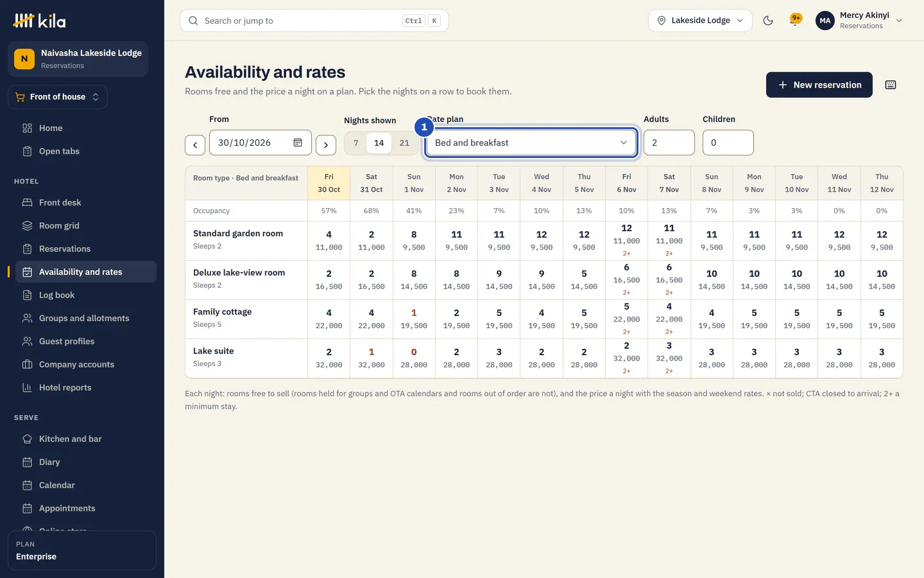Click the search magnifier icon
The height and width of the screenshot is (578, 924).
pyautogui.click(x=193, y=21)
